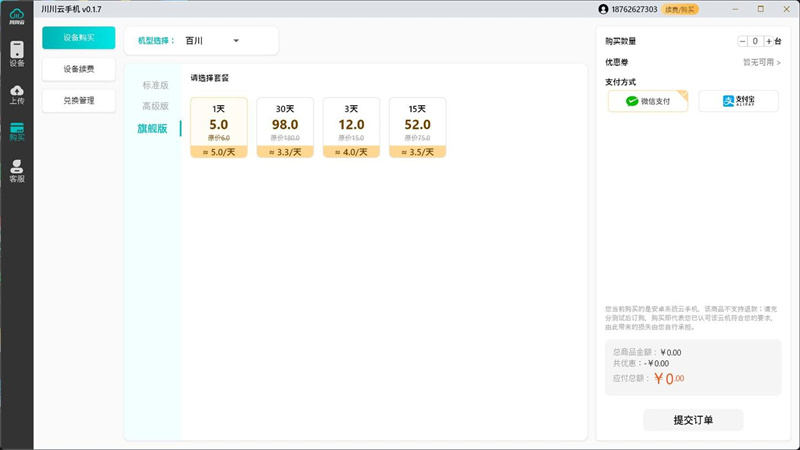800x450 pixels.
Task: Click the 续费/购买 badge in title bar
Action: 681,9
